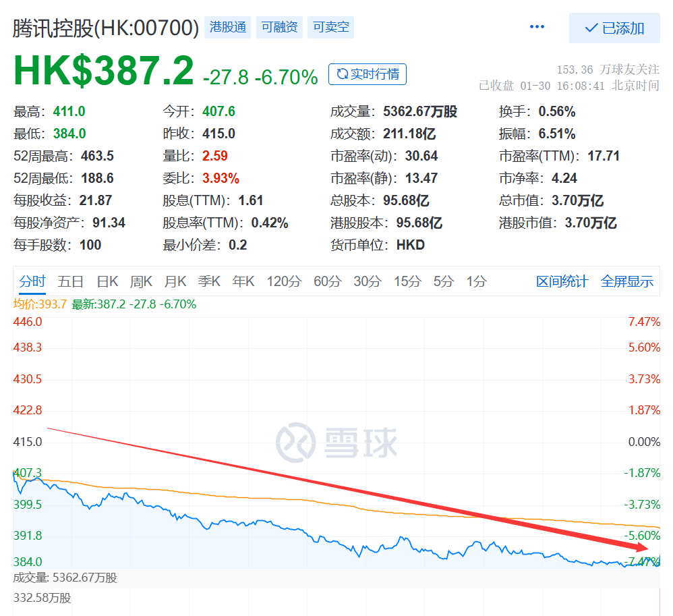Open the 月K chart tab

pos(175,281)
